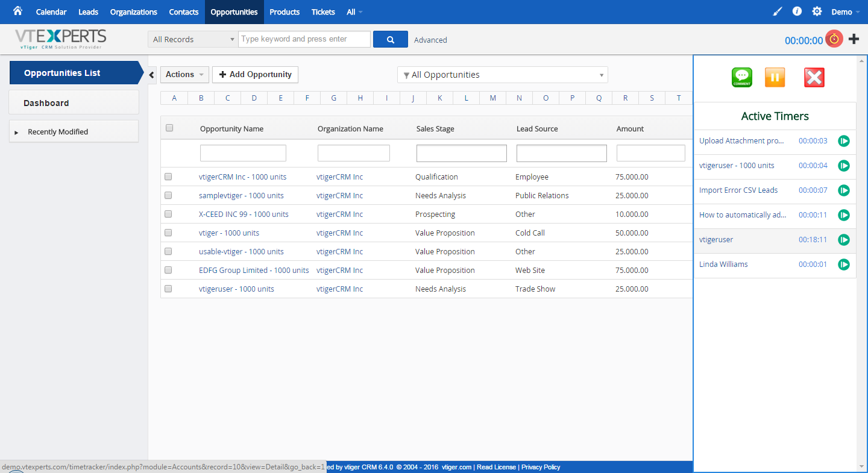
Task: Open Linda Williams timer entry
Action: click(x=723, y=265)
